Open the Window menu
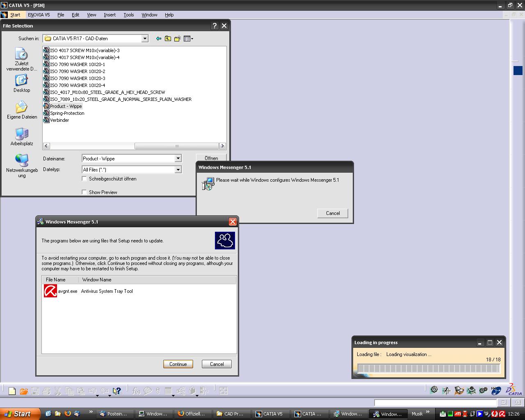Viewport: 525px width, 420px height. click(x=149, y=15)
